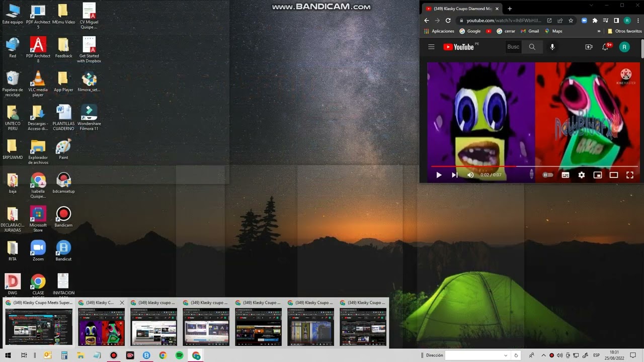644x362 pixels.
Task: Open the YouTube bookmark icon
Action: pos(489,31)
